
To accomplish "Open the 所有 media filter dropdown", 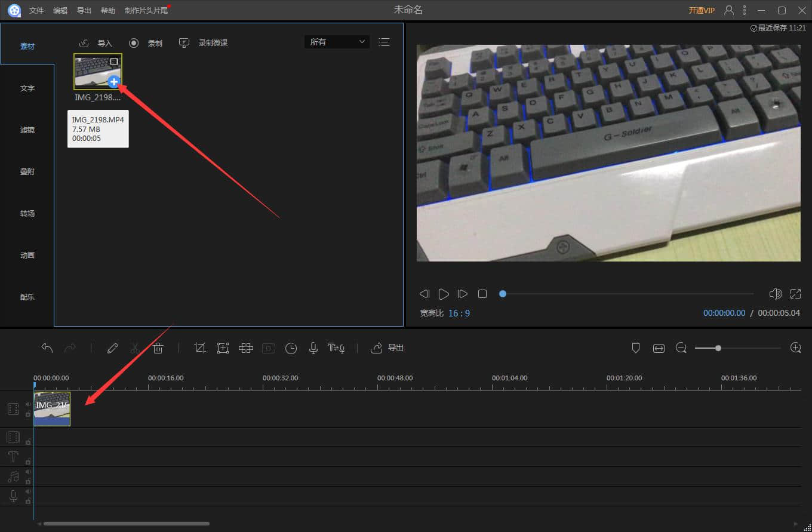I will (x=337, y=42).
